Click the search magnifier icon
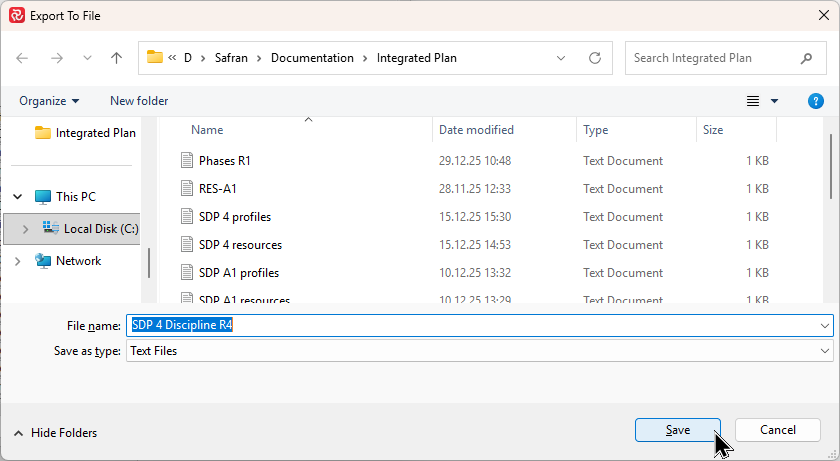This screenshot has width=840, height=461. [x=806, y=58]
